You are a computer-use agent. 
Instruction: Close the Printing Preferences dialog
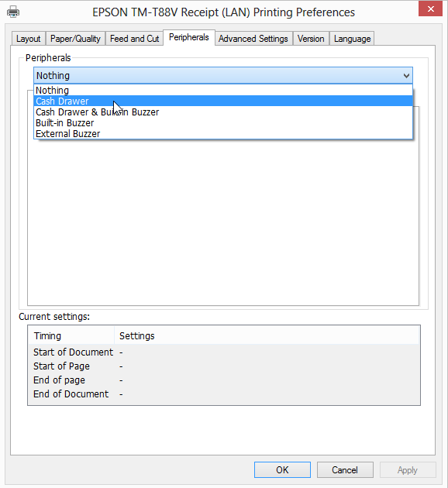pos(431,9)
